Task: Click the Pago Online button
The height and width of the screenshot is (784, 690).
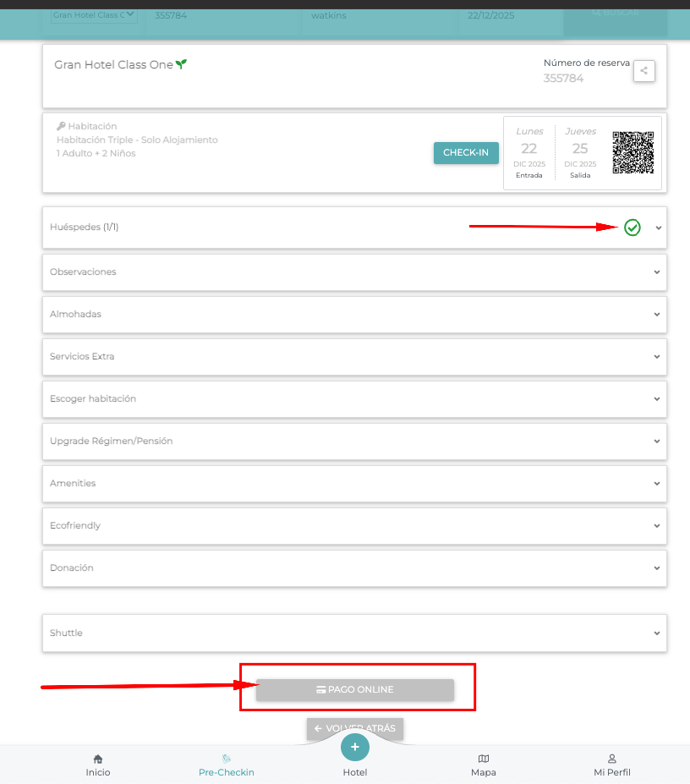Action: (355, 690)
